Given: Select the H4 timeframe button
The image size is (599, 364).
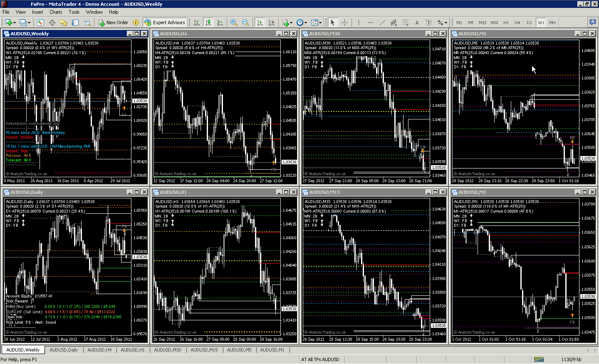Looking at the screenshot, I should point(518,22).
